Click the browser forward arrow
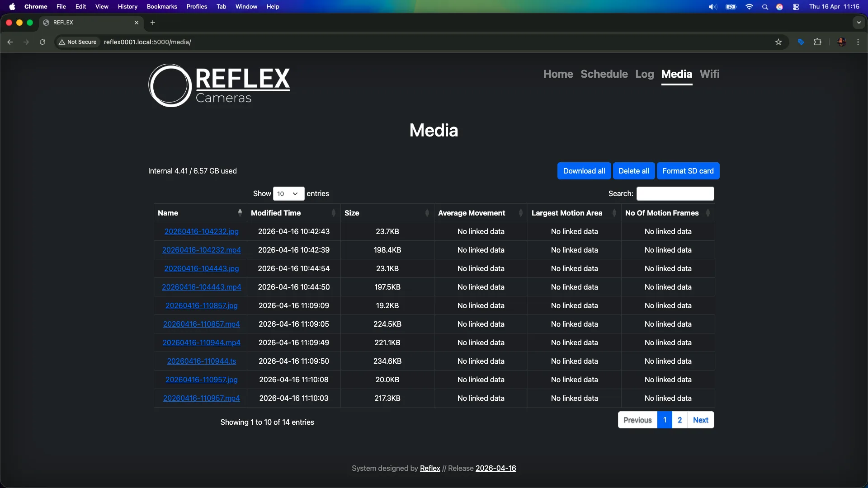This screenshot has width=868, height=488. (x=26, y=42)
